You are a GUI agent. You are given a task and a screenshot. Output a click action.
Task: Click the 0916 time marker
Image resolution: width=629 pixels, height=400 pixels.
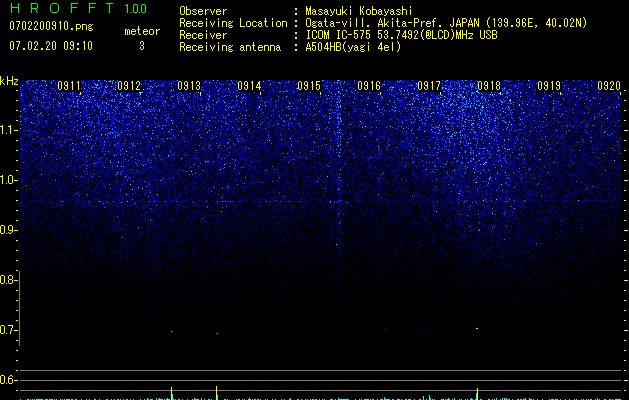(x=369, y=86)
